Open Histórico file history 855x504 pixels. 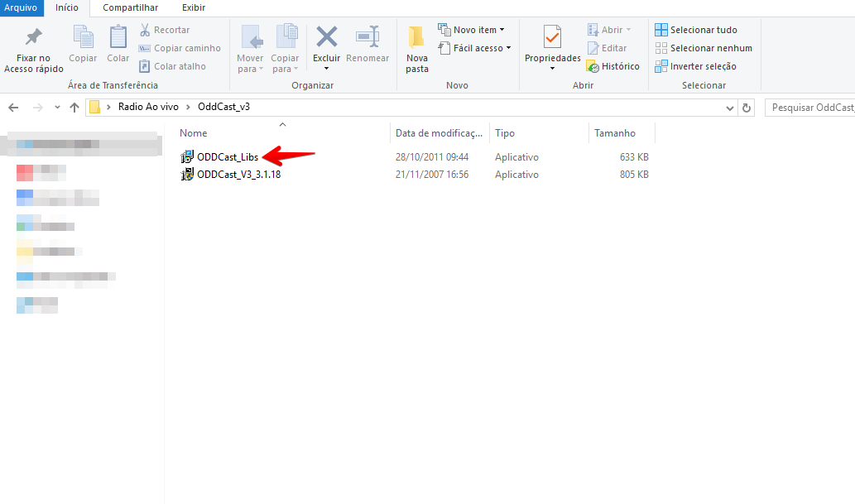(612, 66)
